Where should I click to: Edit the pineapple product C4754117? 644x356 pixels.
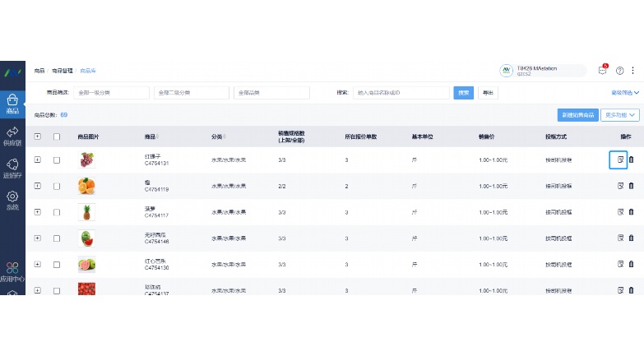click(x=620, y=212)
